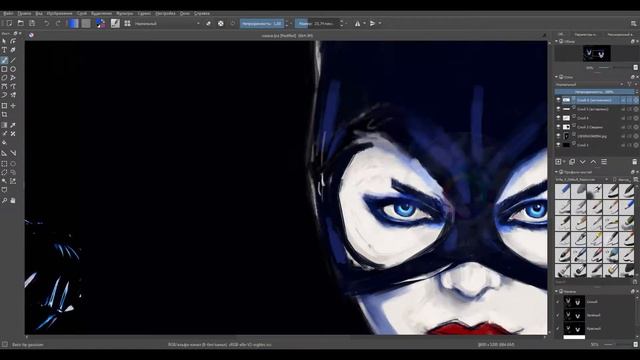Collapse the Layers docker panel
This screenshot has width=640, height=360.
coord(556,77)
